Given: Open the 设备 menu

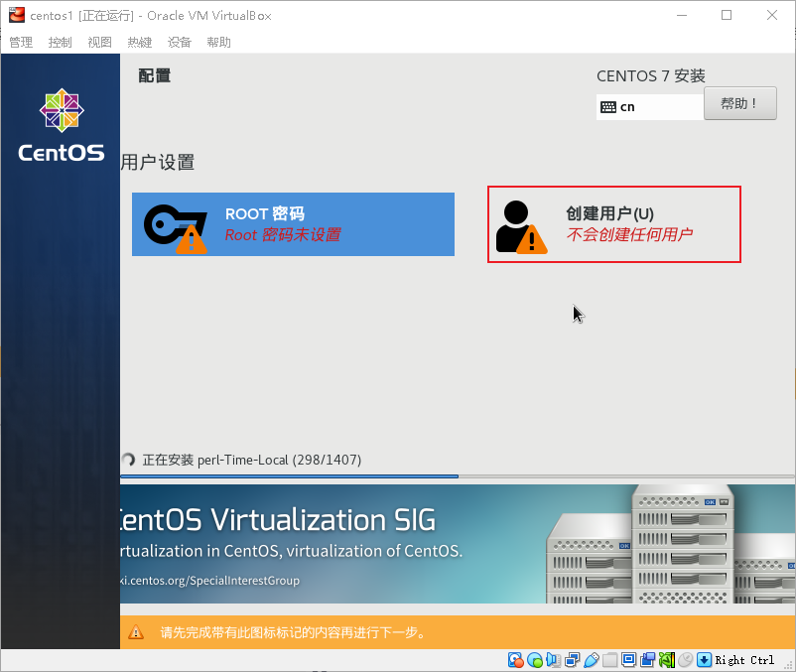Looking at the screenshot, I should (x=180, y=42).
